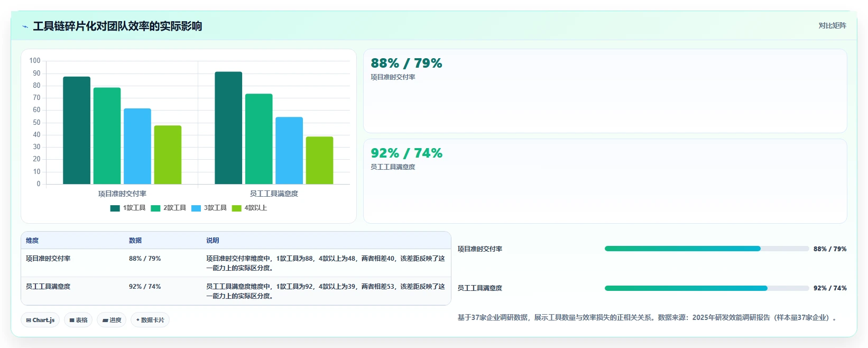Click the 表格 chip
Viewport: 868px width, 348px height.
[78, 320]
